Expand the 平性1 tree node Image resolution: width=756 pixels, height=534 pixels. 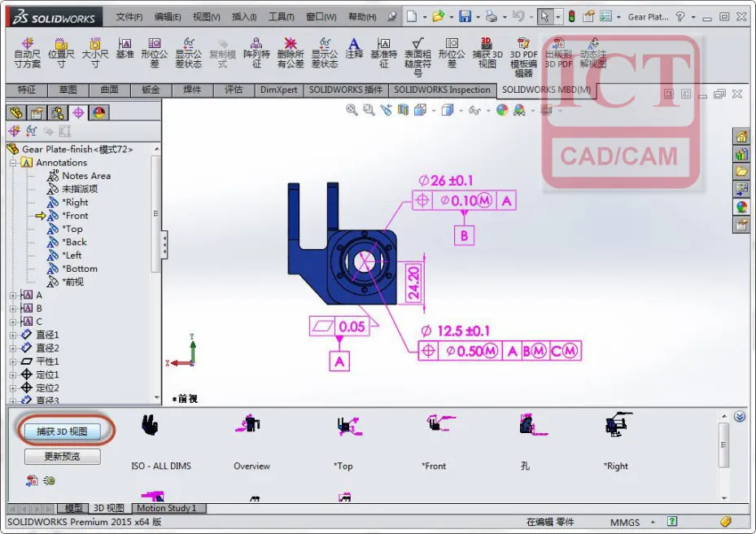13,361
